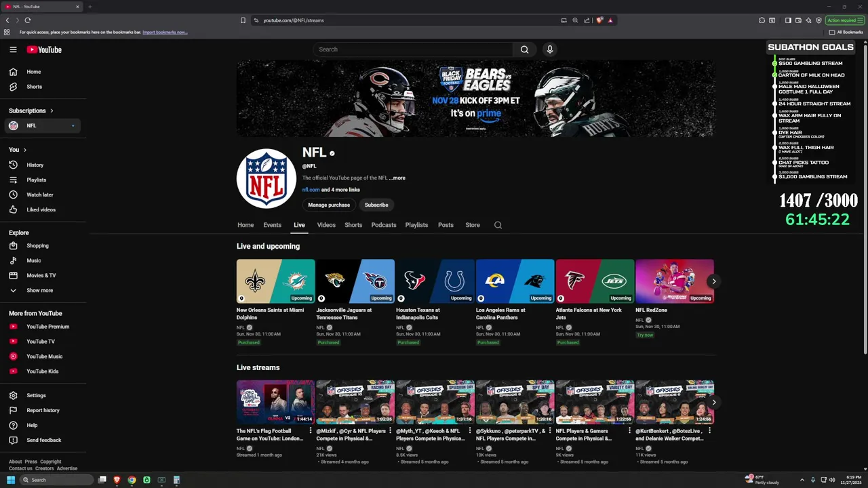Switch to the Podcasts tab
Viewport: 868px width, 488px height.
pyautogui.click(x=384, y=225)
